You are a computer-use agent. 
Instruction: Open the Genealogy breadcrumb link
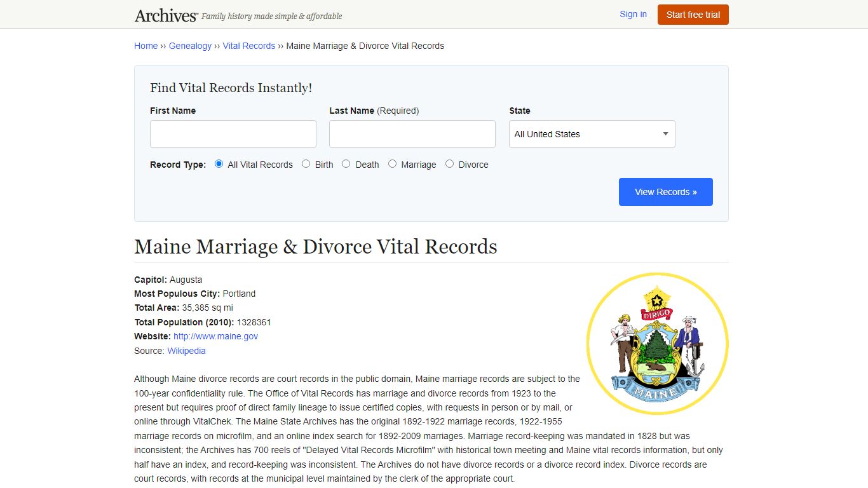coord(190,46)
